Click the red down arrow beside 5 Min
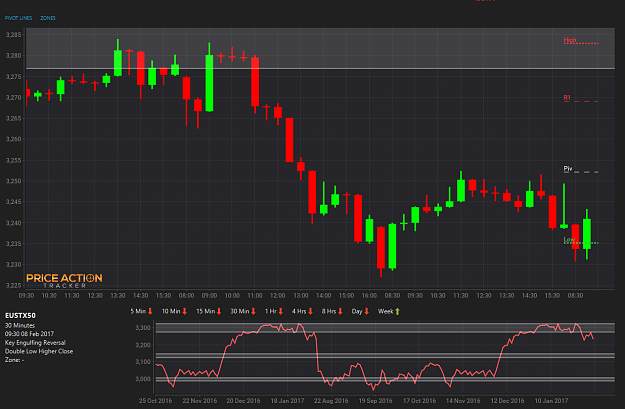 (150, 311)
